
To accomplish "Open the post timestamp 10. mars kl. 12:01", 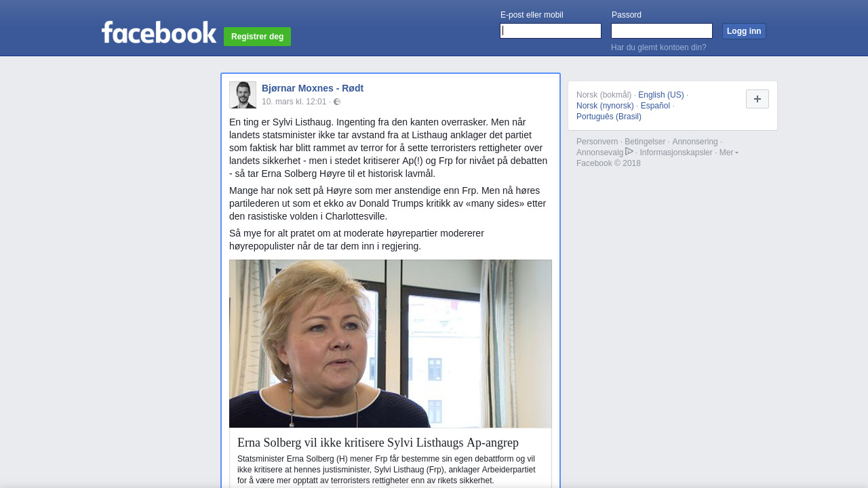I will (294, 102).
